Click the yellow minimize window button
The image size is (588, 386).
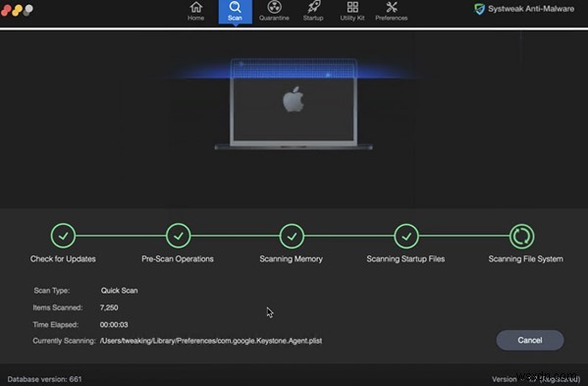point(17,10)
